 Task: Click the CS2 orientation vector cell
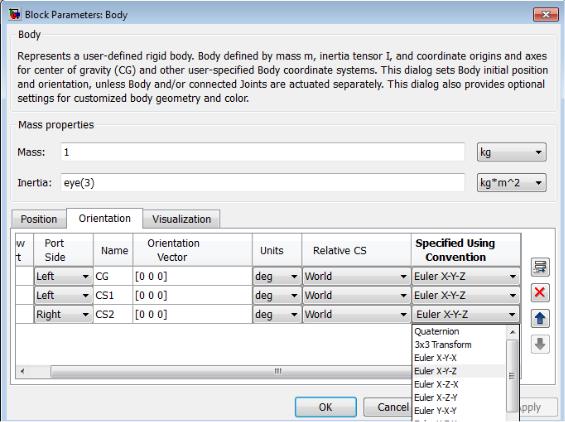(x=193, y=314)
